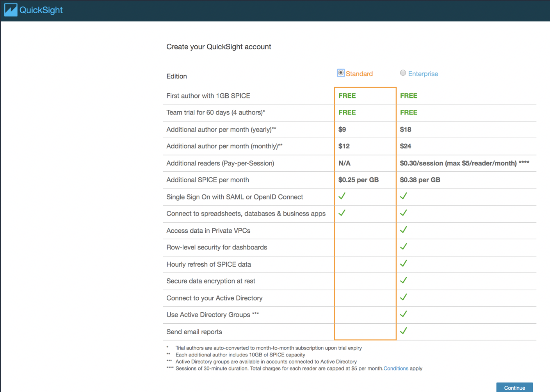Click Standard checkmark for Connect to spreadsheets

[x=342, y=213]
